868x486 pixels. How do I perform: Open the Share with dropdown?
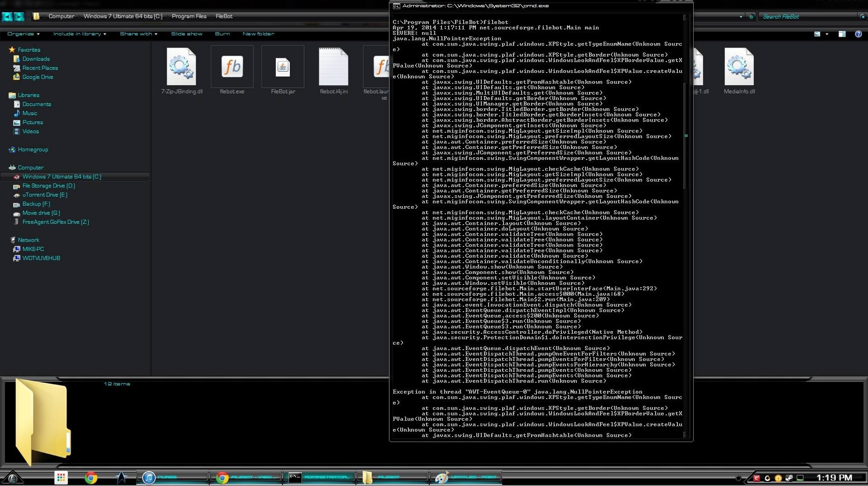pos(139,34)
